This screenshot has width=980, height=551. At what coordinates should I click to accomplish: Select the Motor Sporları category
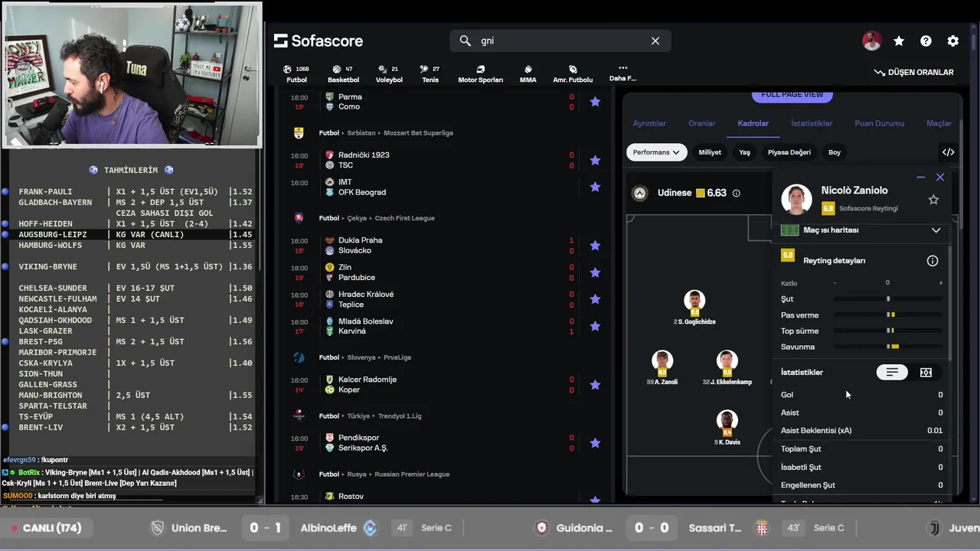[x=480, y=73]
